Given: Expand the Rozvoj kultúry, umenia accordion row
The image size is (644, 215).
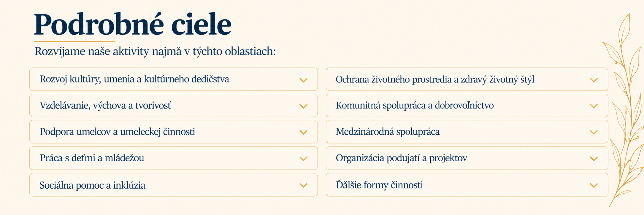Looking at the screenshot, I should [174, 79].
